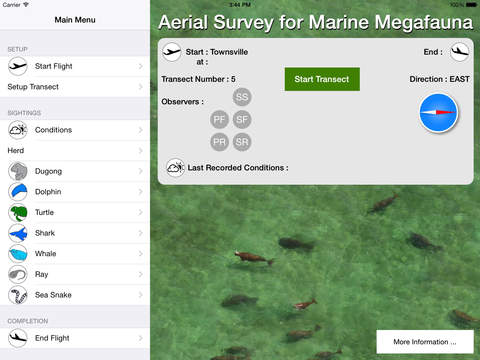Pick the Shark sighting icon

18,233
